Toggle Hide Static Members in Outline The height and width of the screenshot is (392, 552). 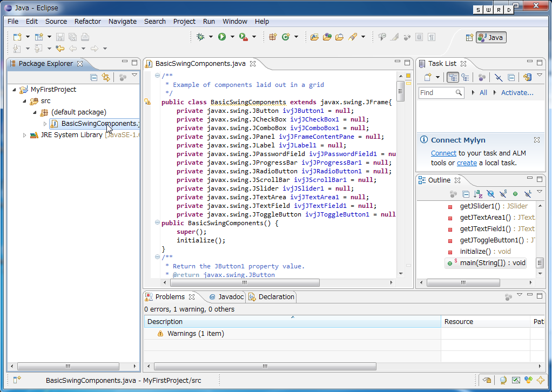point(503,194)
